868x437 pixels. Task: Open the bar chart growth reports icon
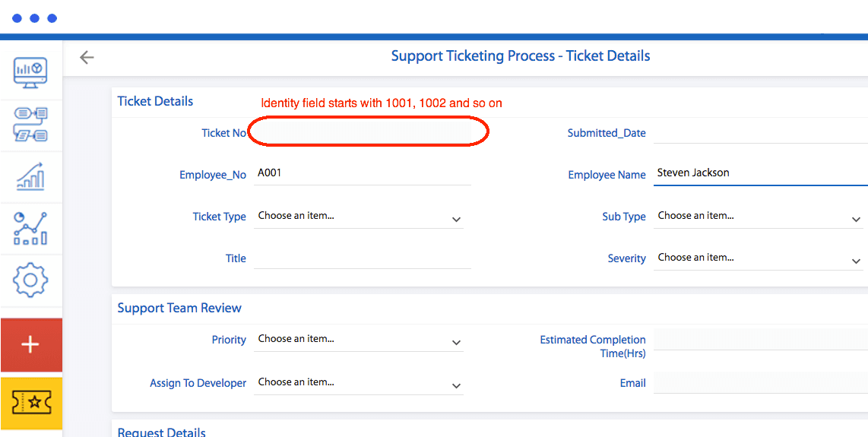30,176
